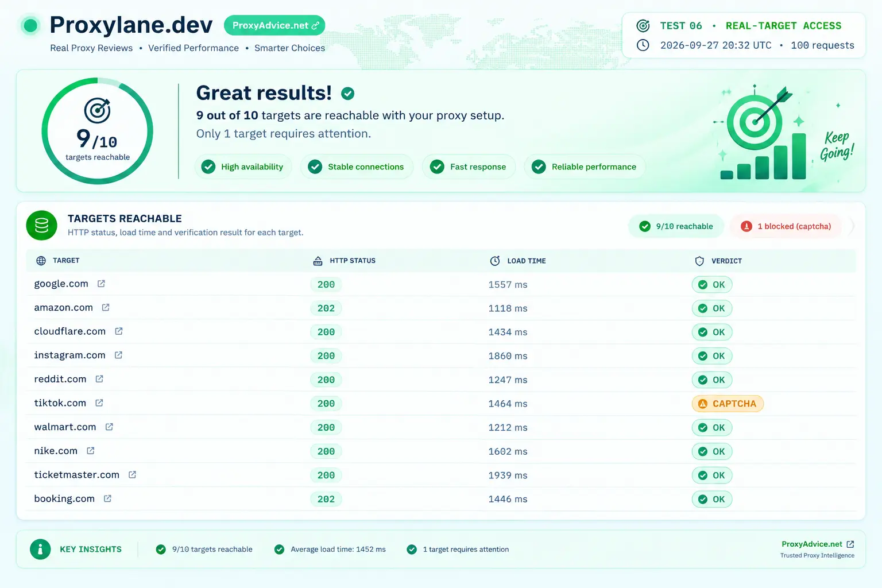
Task: Click the OK verdict for nike.com
Action: click(712, 451)
